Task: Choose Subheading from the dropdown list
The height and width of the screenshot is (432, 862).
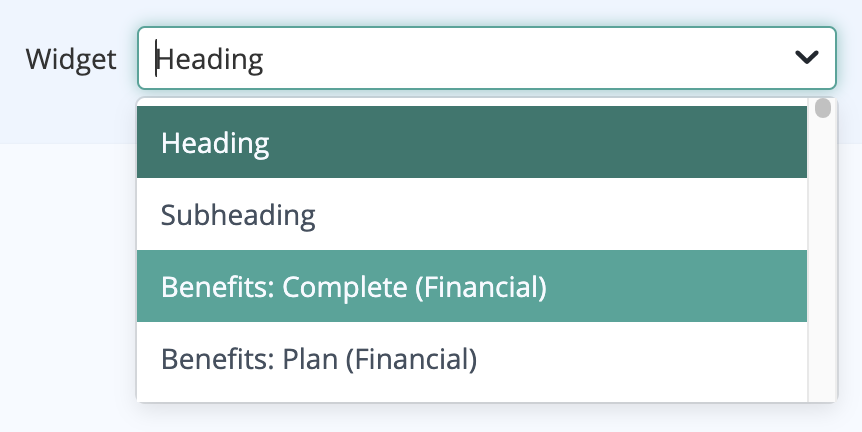Action: click(x=472, y=214)
